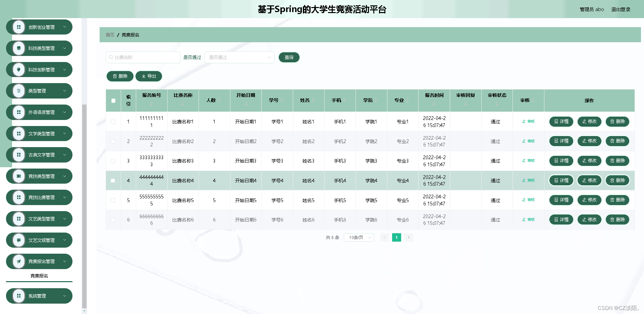Screen dimensions: 644x314
Task: Check the checkbox for row 1
Action: (x=113, y=122)
